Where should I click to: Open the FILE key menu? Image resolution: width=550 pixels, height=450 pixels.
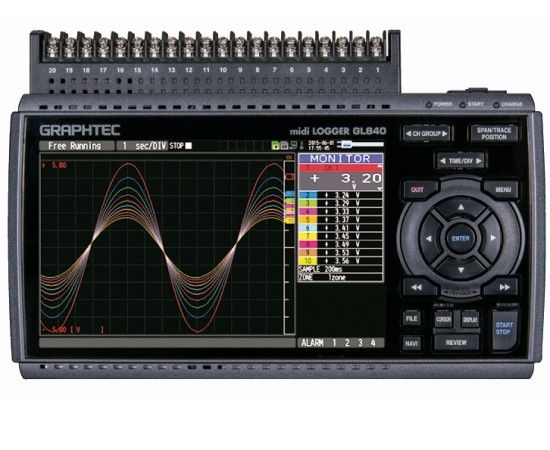point(411,318)
